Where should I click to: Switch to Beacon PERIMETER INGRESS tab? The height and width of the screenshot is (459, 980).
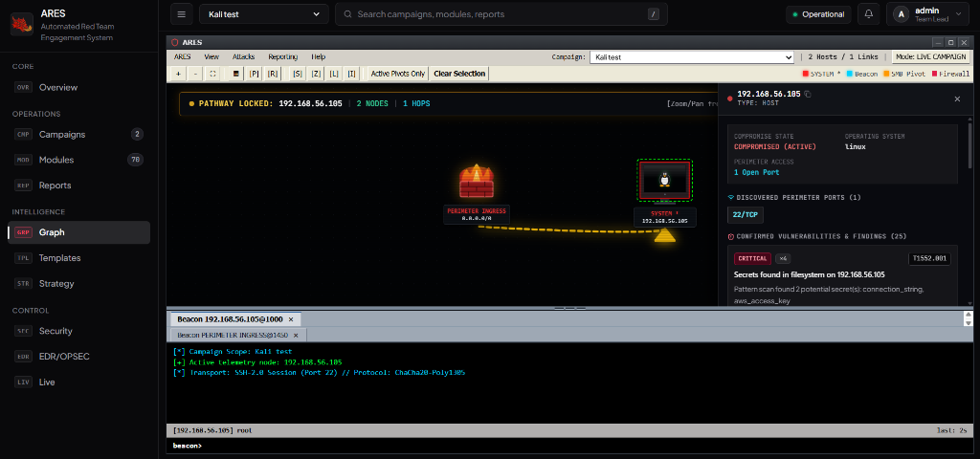click(x=238, y=336)
